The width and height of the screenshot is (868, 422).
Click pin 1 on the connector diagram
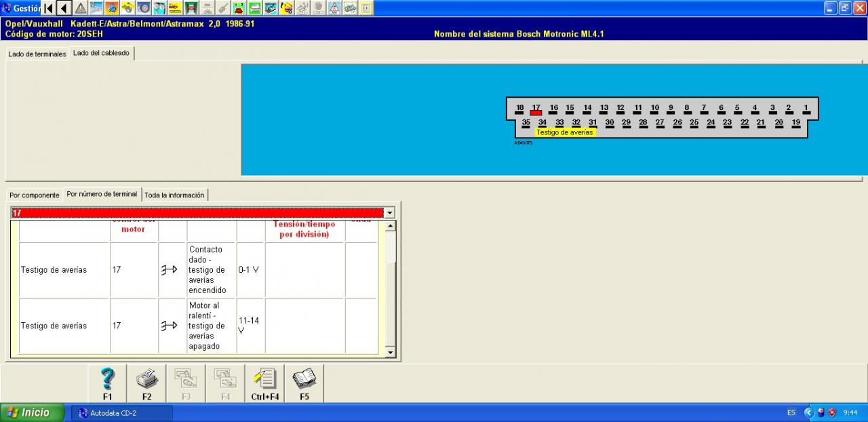806,109
